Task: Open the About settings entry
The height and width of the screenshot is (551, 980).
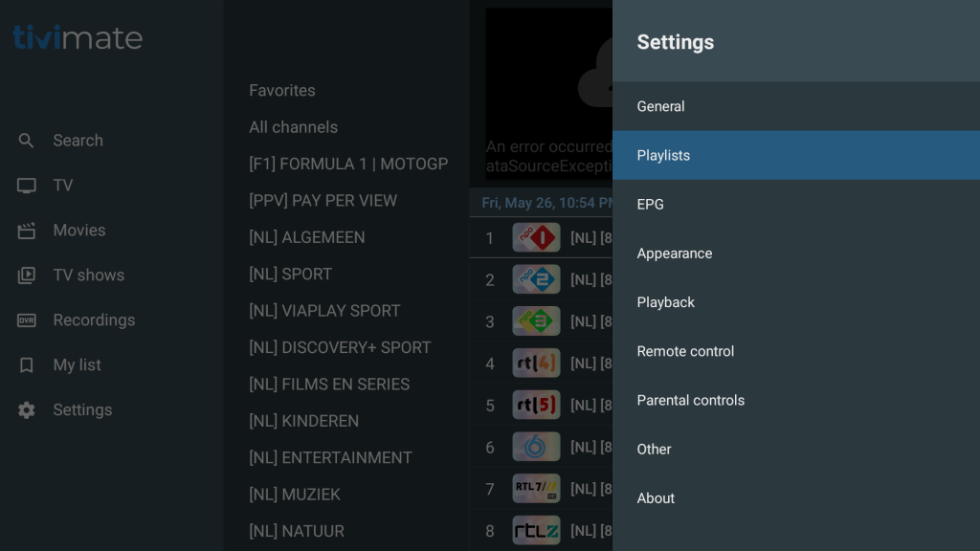Action: (656, 498)
